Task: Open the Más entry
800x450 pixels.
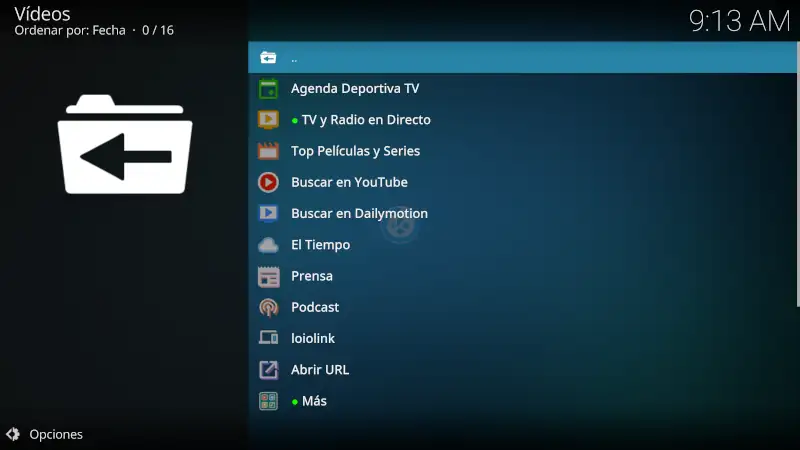Action: (522, 401)
